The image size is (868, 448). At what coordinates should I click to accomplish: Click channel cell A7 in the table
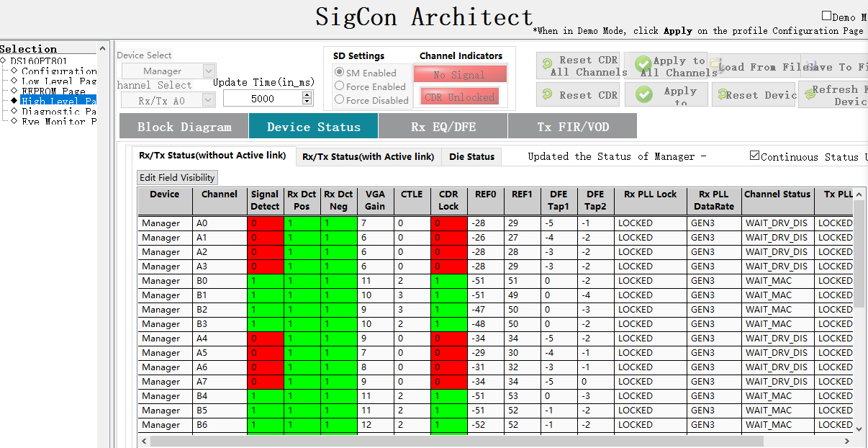tap(220, 382)
